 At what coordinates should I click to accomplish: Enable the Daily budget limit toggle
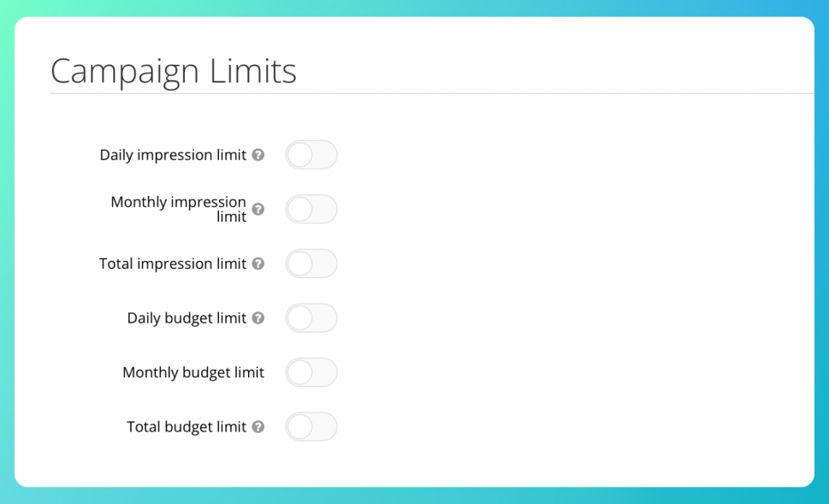(311, 317)
